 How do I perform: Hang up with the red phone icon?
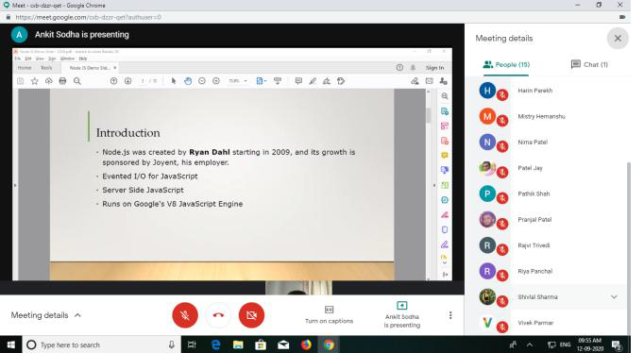[x=218, y=315]
